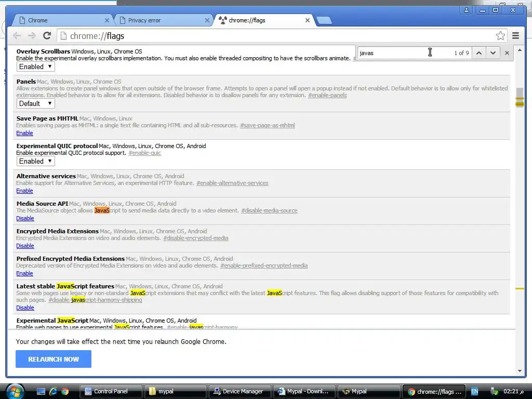This screenshot has width=532, height=399.
Task: Click the Experimental JavaScript heading
Action: (52, 320)
